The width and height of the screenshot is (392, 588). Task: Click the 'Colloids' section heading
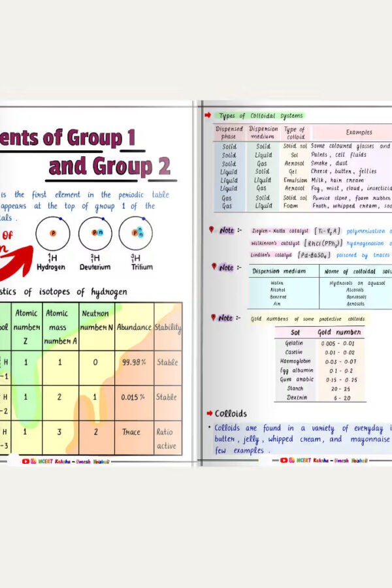coord(231,414)
